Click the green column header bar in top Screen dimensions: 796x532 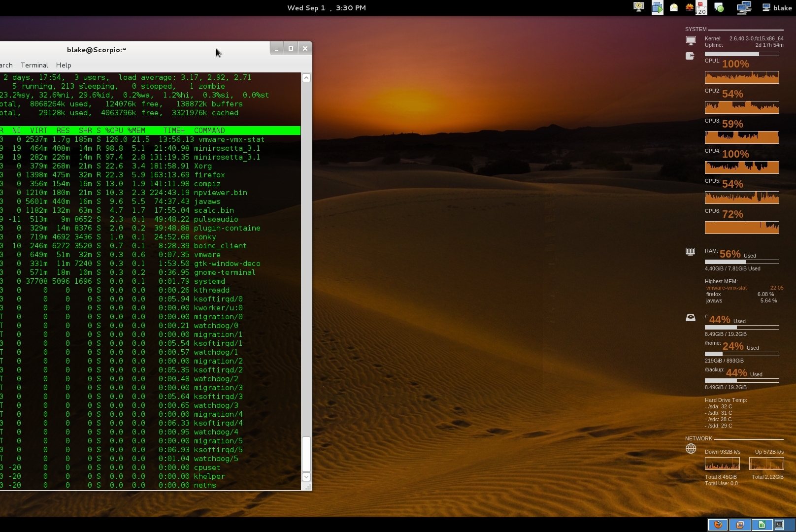click(148, 131)
